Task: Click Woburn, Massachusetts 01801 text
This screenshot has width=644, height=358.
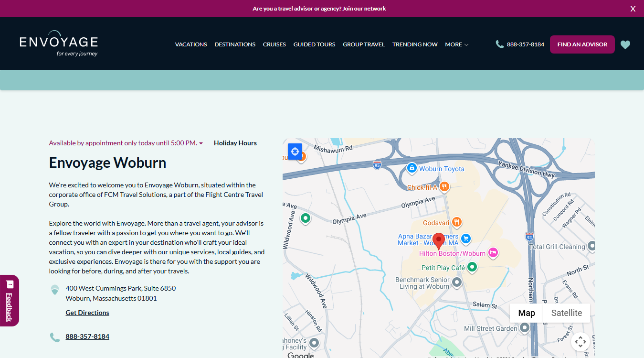Action: [111, 298]
